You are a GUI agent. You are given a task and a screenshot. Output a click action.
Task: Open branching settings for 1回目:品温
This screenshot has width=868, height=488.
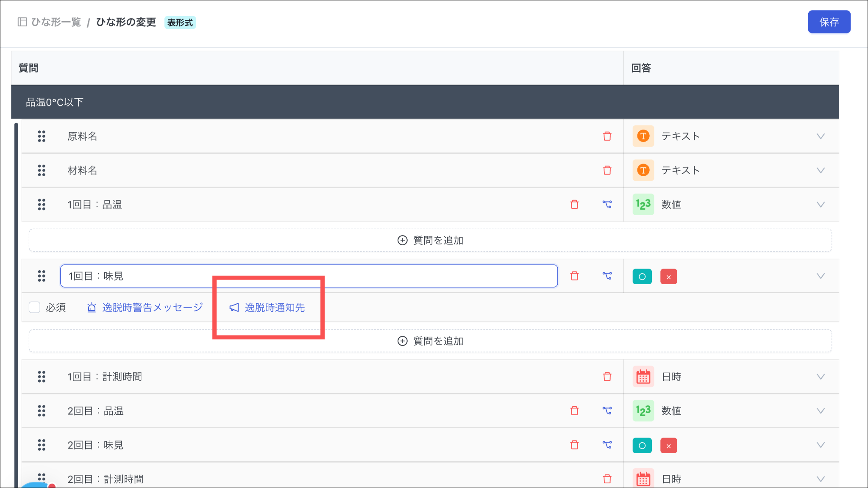(x=607, y=204)
